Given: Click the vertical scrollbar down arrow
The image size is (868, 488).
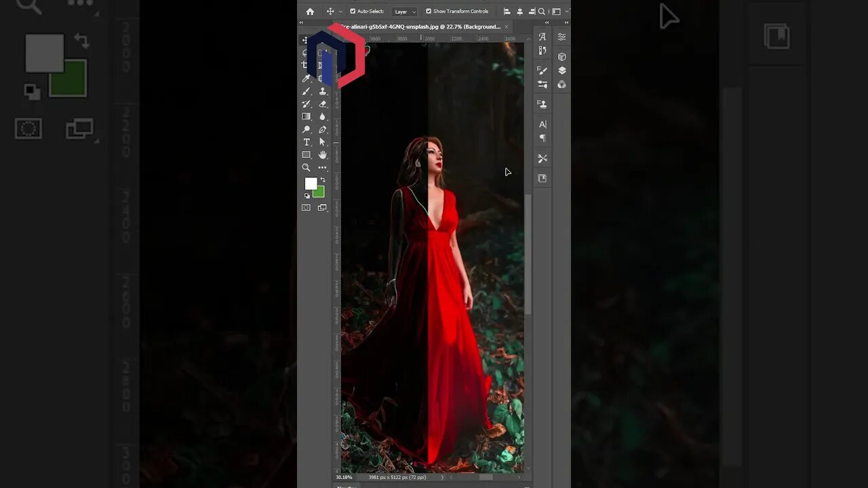Looking at the screenshot, I should 528,468.
